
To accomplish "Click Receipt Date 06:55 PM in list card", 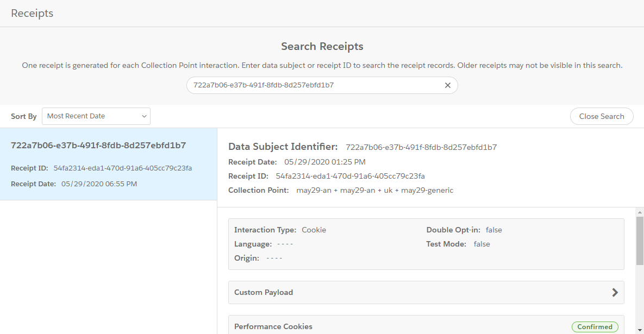I will click(99, 184).
